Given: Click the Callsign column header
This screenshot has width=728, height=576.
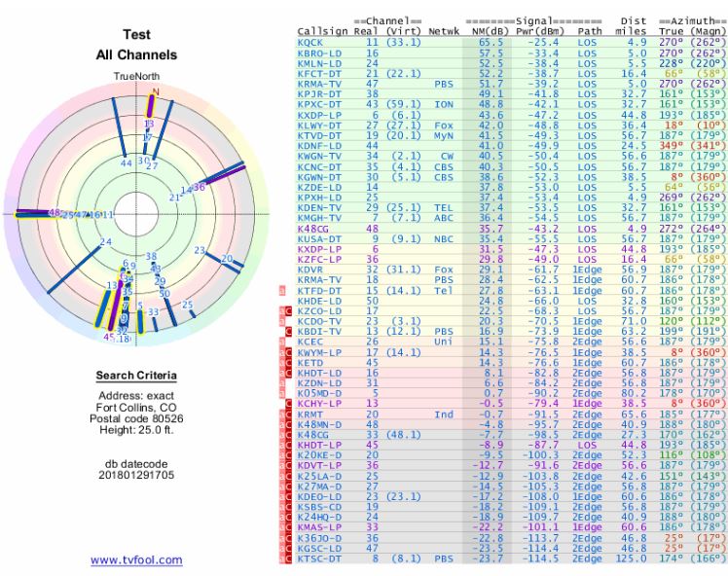Looking at the screenshot, I should pos(321,32).
